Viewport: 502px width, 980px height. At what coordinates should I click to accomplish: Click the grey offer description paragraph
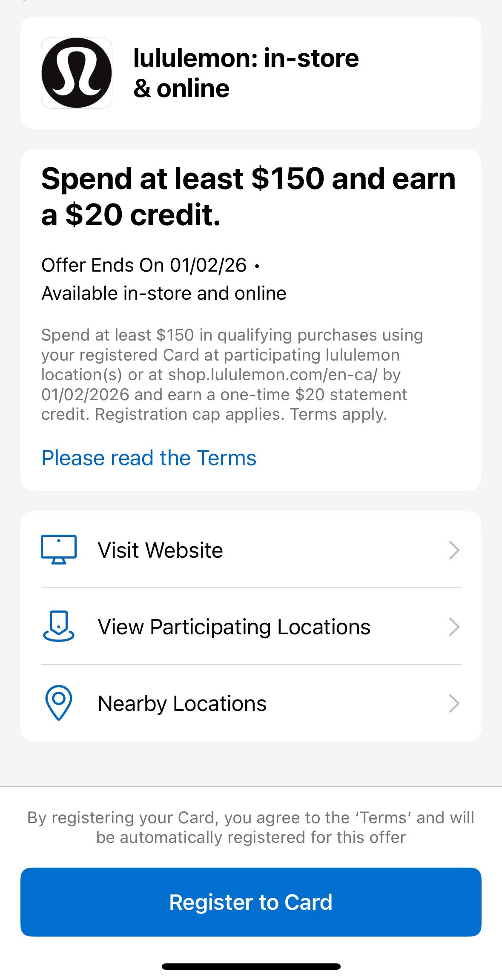click(232, 375)
